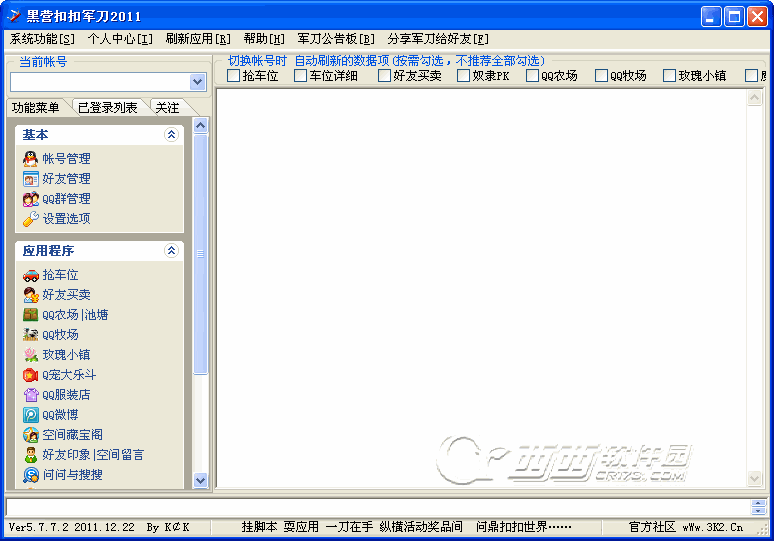Open 空间藏宝阁 link

(x=73, y=434)
